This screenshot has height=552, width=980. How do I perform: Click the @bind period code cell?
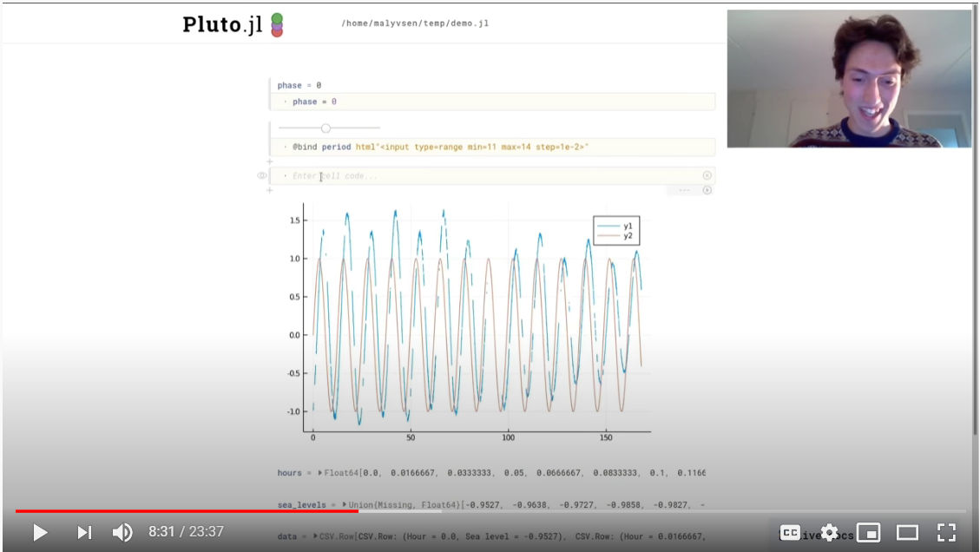click(494, 147)
